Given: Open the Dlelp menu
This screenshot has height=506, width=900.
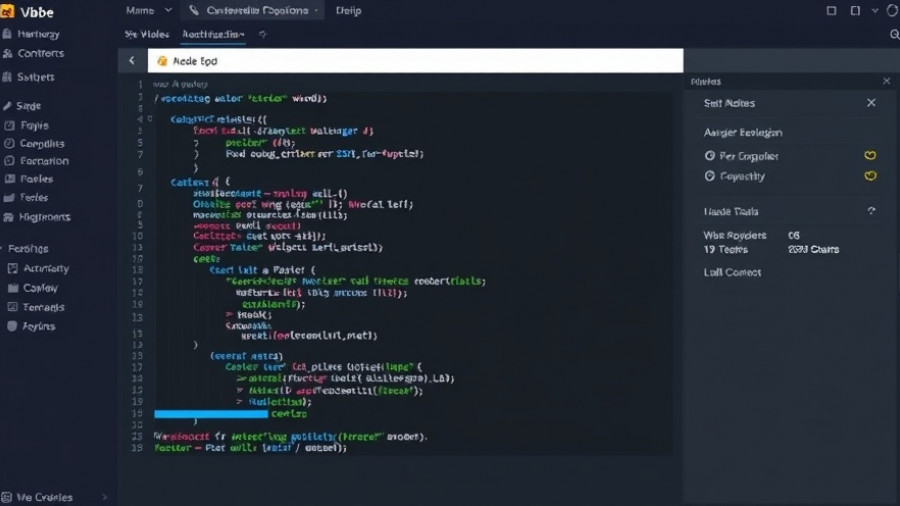Looking at the screenshot, I should (x=348, y=10).
